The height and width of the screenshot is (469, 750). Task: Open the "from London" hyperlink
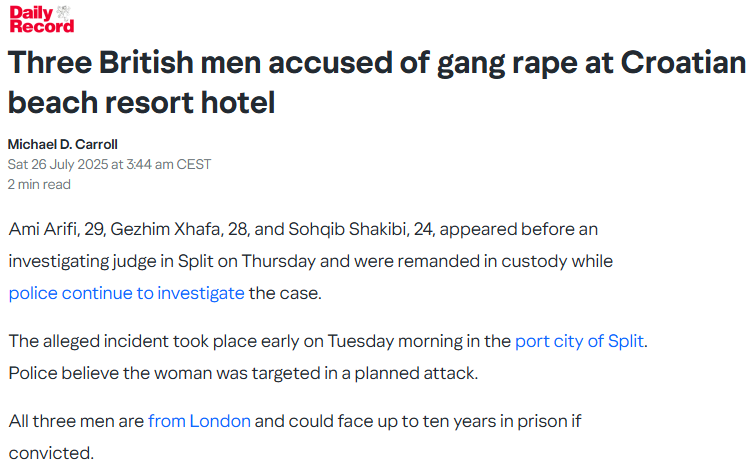coord(199,421)
